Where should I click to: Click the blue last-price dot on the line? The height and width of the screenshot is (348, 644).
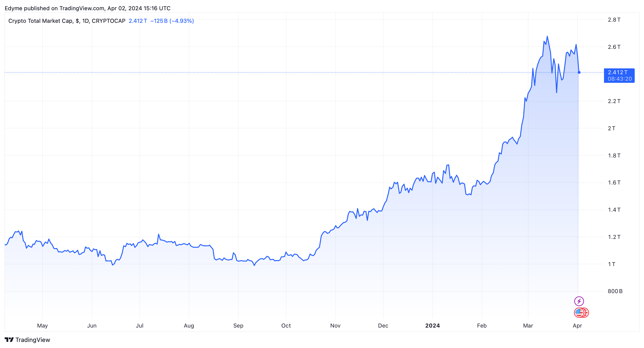(579, 72)
